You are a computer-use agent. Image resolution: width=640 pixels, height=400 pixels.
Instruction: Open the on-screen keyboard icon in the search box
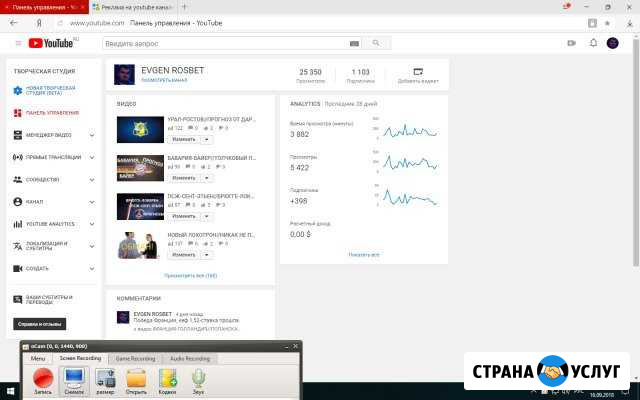[354, 43]
